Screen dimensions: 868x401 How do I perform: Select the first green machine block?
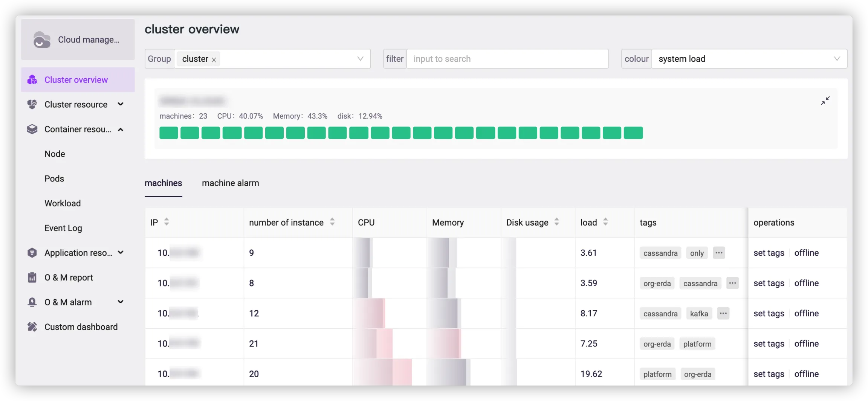coord(168,133)
